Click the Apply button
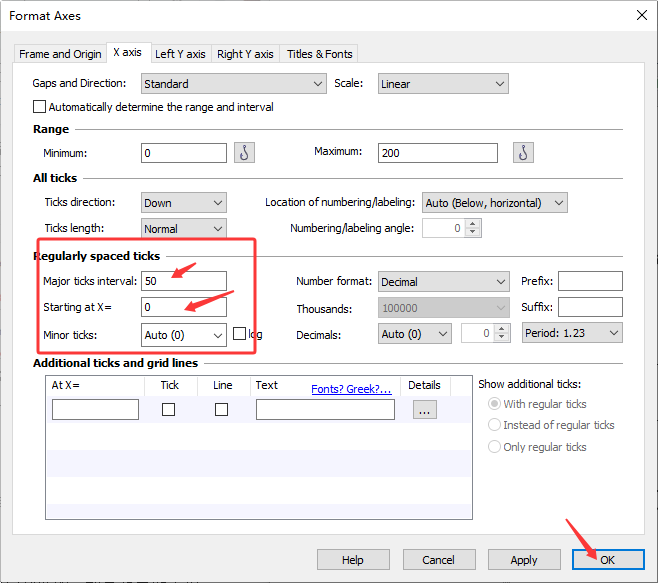The height and width of the screenshot is (583, 658). click(x=524, y=560)
